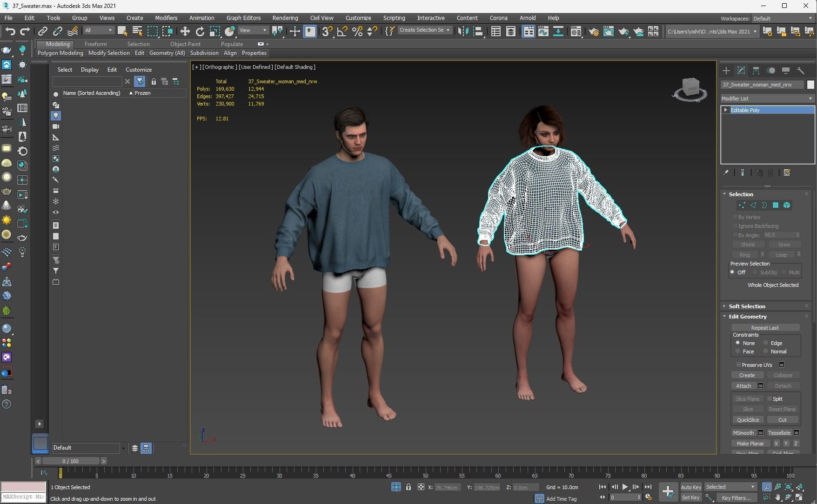The width and height of the screenshot is (817, 504).
Task: Click the Set Key button
Action: (691, 497)
